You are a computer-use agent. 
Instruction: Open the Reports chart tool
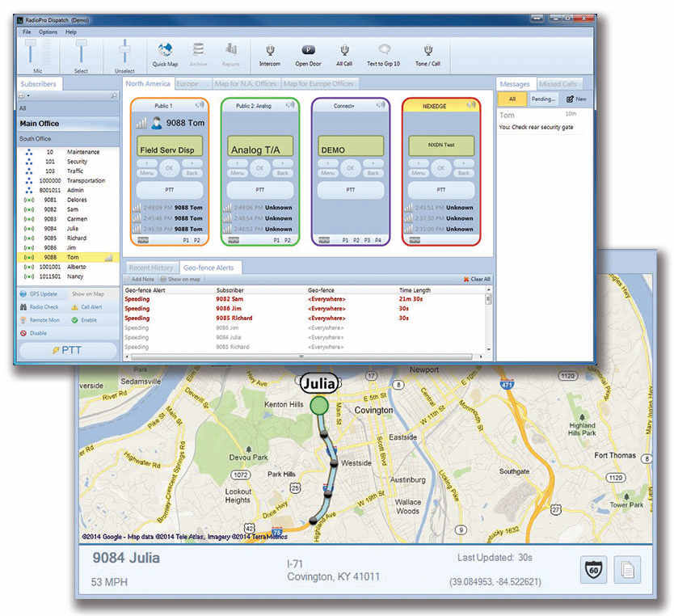coord(231,55)
